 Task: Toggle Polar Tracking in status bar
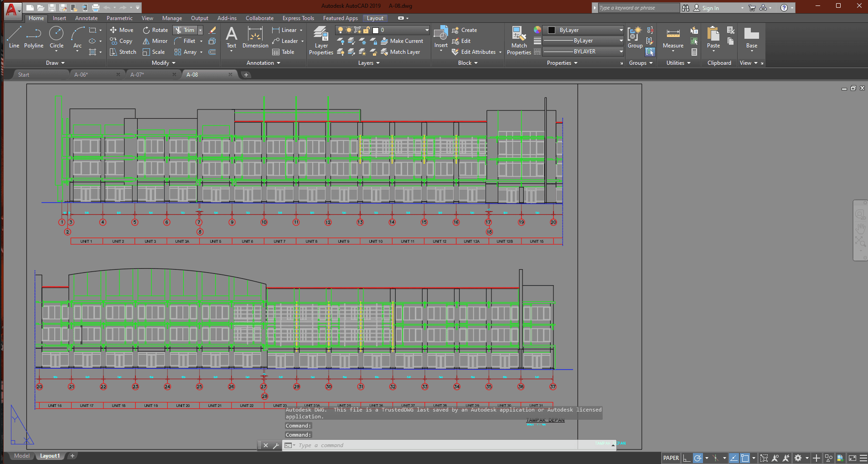click(697, 458)
